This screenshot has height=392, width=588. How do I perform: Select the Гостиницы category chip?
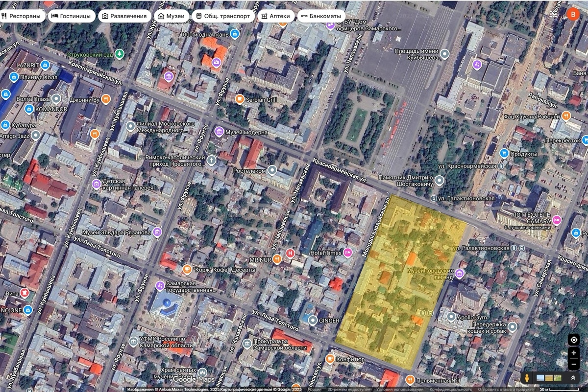click(72, 16)
